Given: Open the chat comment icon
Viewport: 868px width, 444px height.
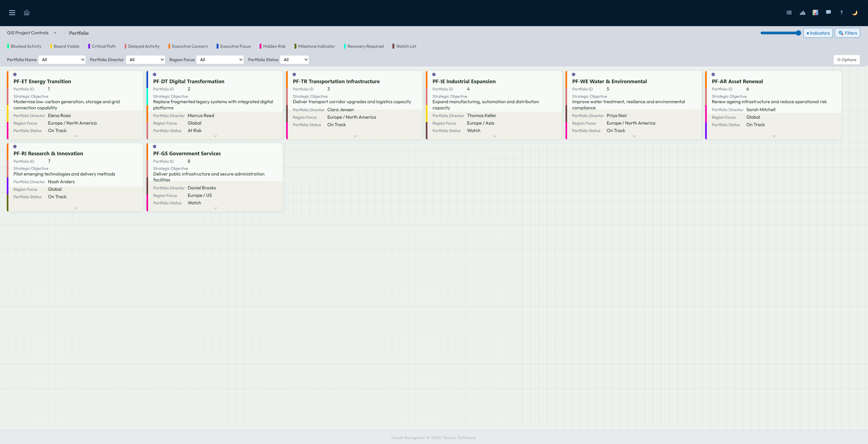Looking at the screenshot, I should tap(828, 13).
